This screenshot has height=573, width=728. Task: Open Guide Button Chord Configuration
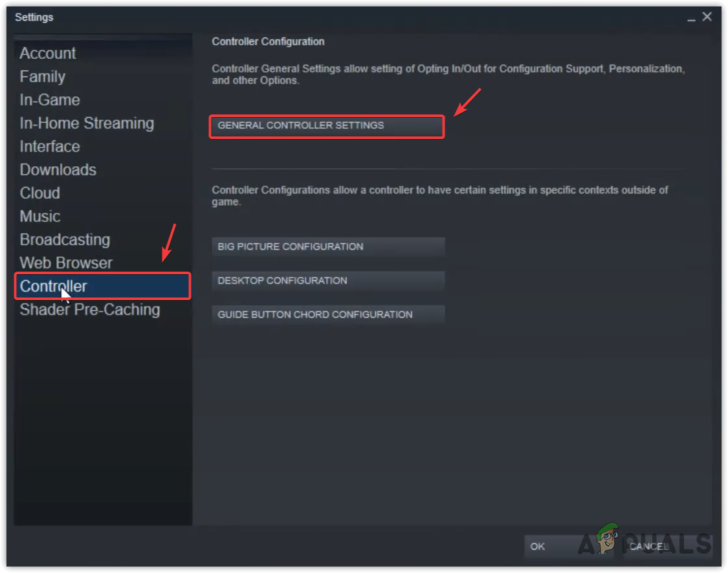pyautogui.click(x=328, y=314)
